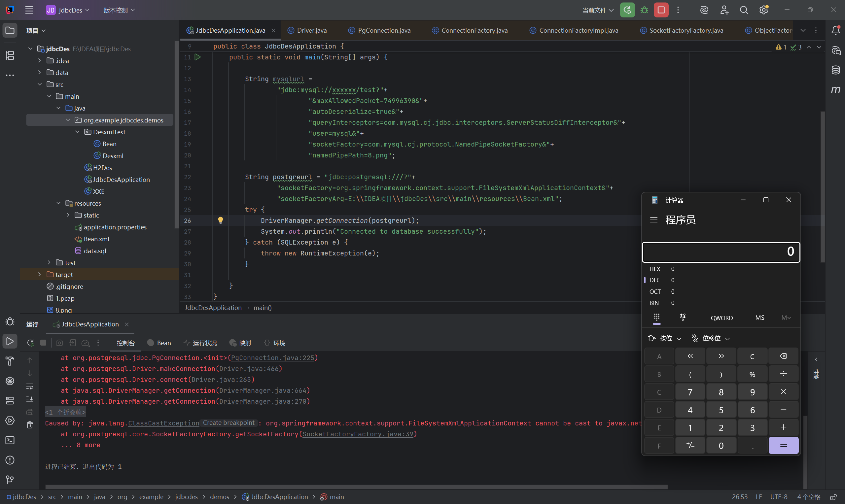Open the Maven tool window icon

click(x=835, y=90)
